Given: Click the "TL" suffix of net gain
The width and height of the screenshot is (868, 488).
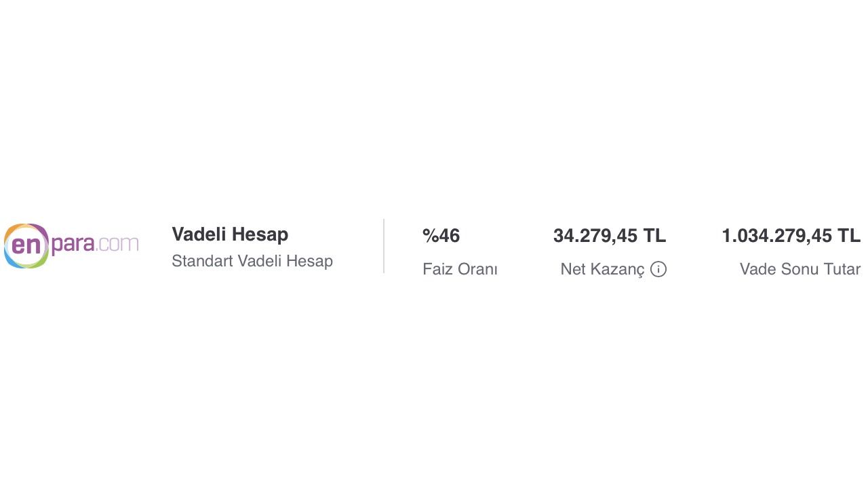Looking at the screenshot, I should pyautogui.click(x=655, y=236).
